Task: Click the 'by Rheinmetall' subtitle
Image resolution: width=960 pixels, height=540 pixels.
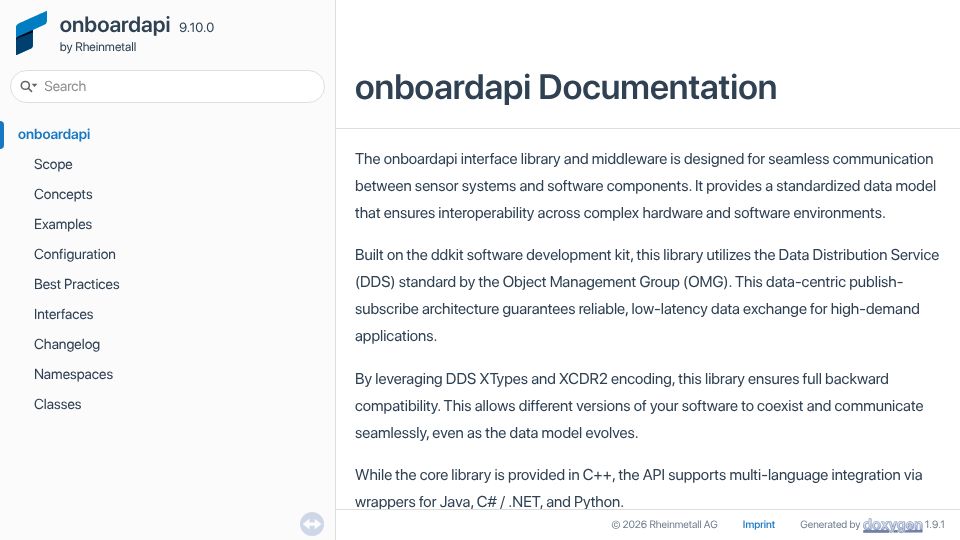Action: click(98, 47)
